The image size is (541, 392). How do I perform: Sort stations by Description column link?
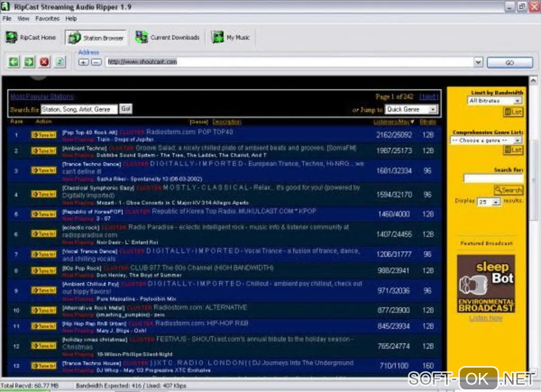click(x=226, y=122)
